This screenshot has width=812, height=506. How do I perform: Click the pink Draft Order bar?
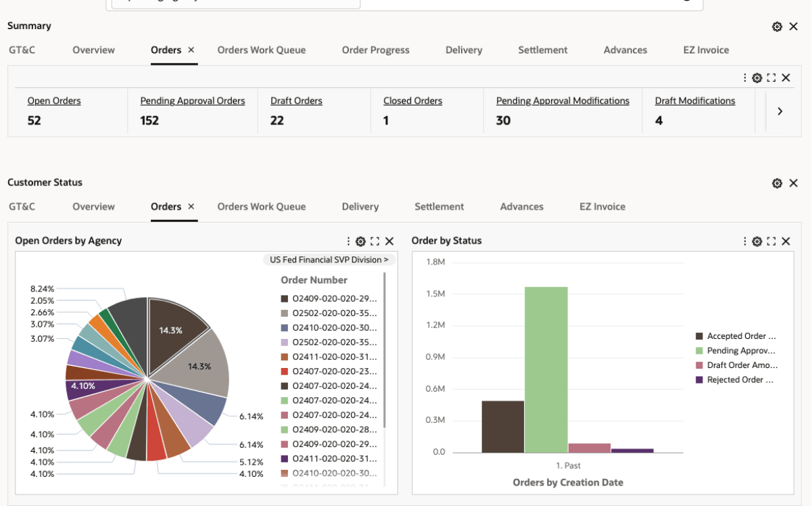click(x=590, y=448)
